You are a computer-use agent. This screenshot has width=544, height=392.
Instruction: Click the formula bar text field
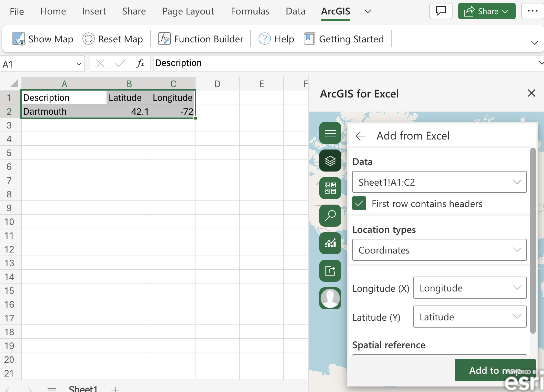(x=345, y=63)
